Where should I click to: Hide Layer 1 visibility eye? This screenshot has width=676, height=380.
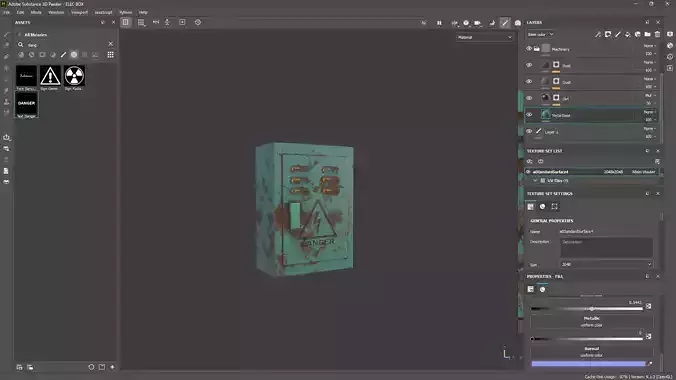(529, 131)
